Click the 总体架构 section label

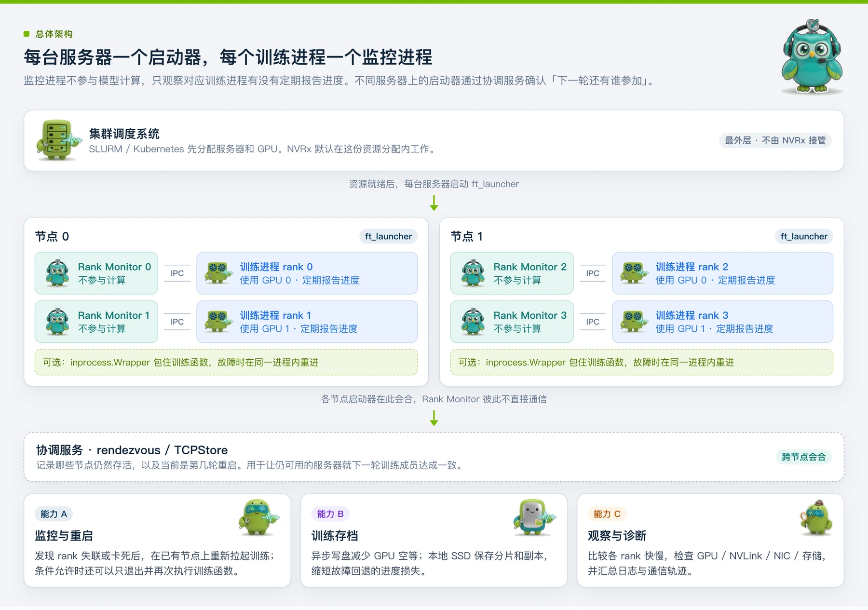(54, 34)
